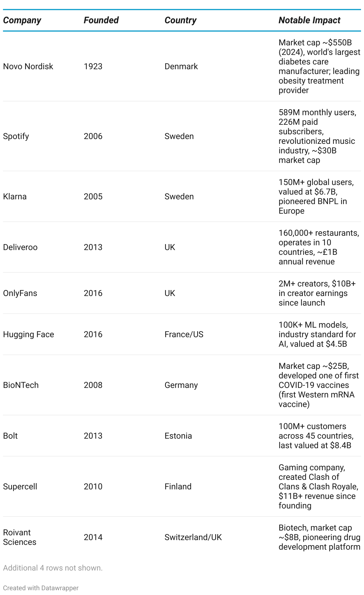Click Deliveroo in the Company column
The image size is (364, 595).
[20, 247]
